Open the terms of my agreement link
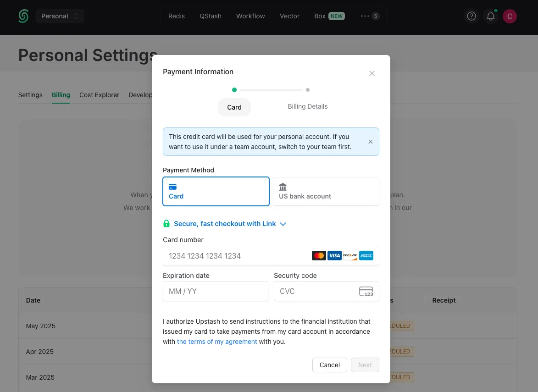The width and height of the screenshot is (538, 392). pyautogui.click(x=217, y=342)
